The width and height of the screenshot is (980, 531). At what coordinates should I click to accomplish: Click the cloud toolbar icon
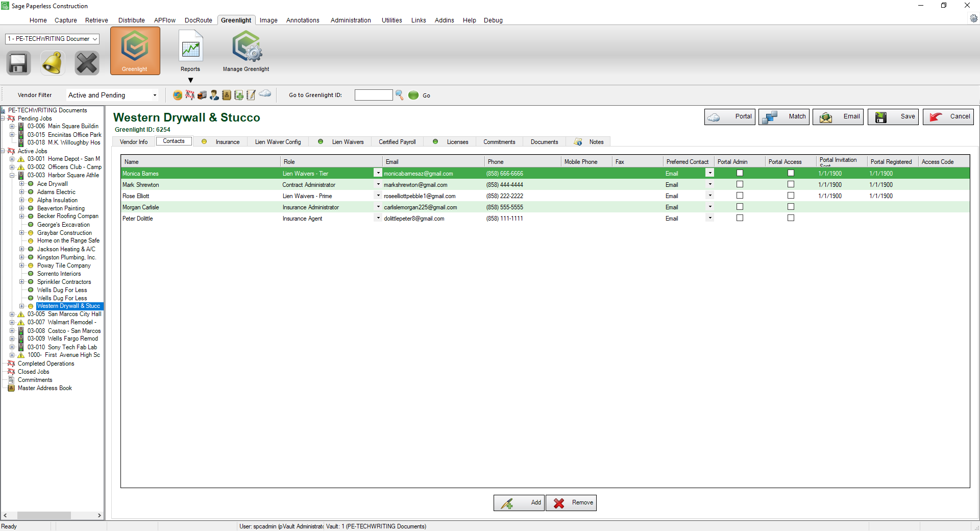(265, 93)
